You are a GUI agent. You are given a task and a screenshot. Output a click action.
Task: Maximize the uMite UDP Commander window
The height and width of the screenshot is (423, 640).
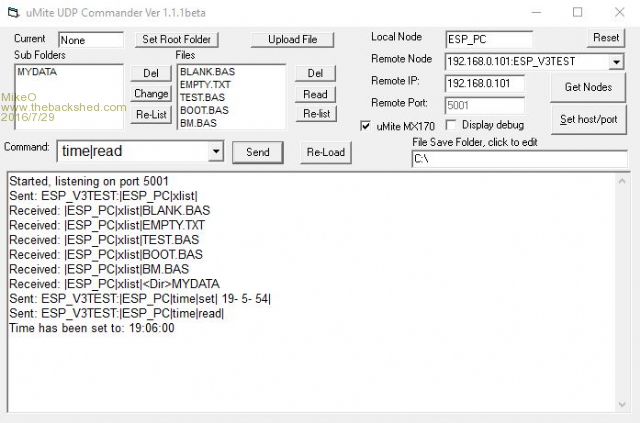coord(577,13)
